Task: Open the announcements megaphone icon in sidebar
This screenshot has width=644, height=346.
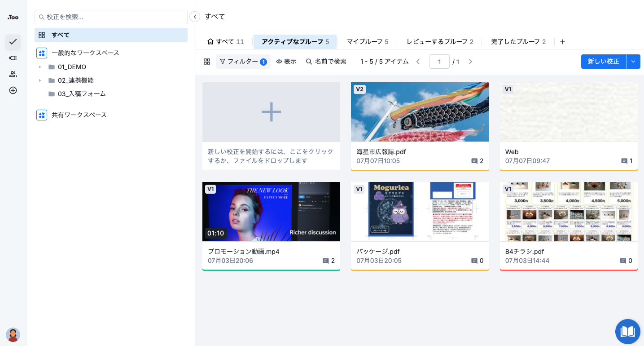Action: pos(13,58)
